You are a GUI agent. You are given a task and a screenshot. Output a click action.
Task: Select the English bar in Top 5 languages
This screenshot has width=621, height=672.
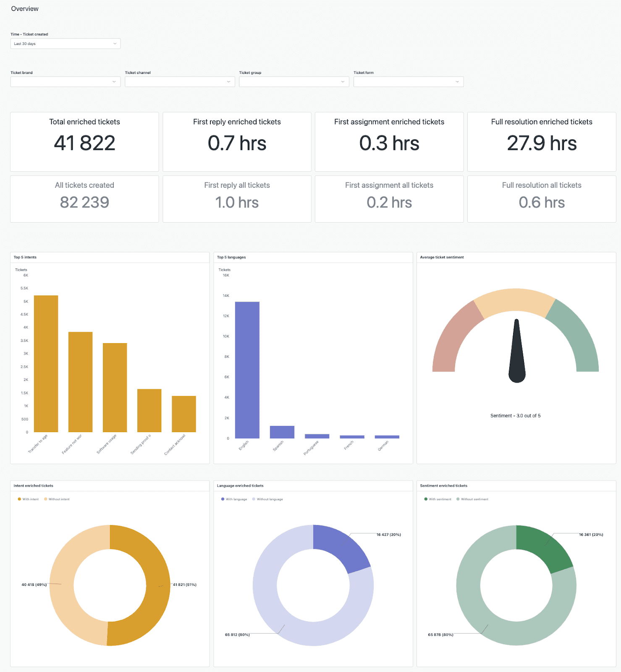(x=247, y=370)
